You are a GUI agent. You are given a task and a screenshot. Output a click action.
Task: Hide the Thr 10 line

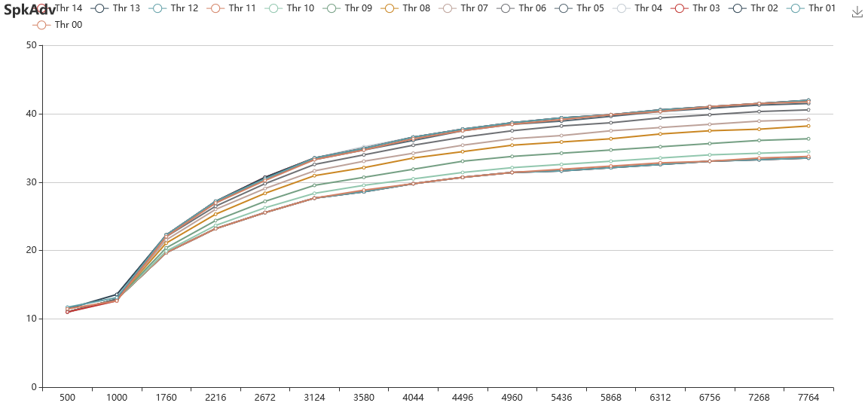289,8
